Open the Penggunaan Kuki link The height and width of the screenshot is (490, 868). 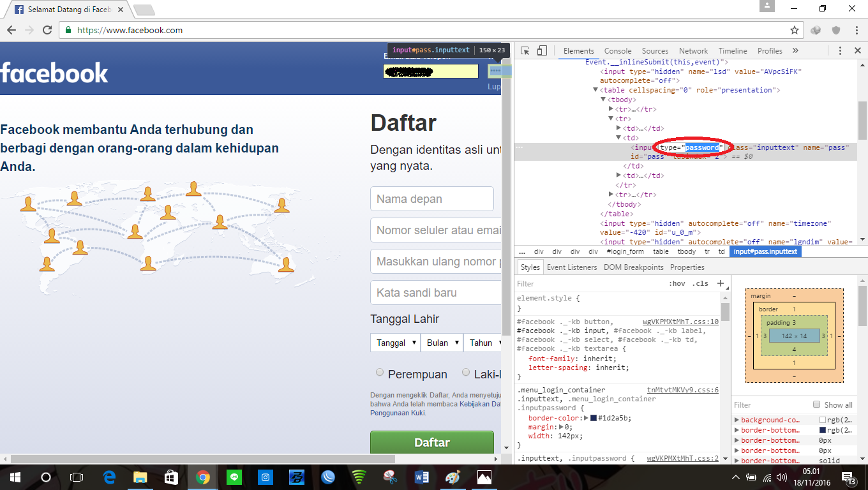398,413
